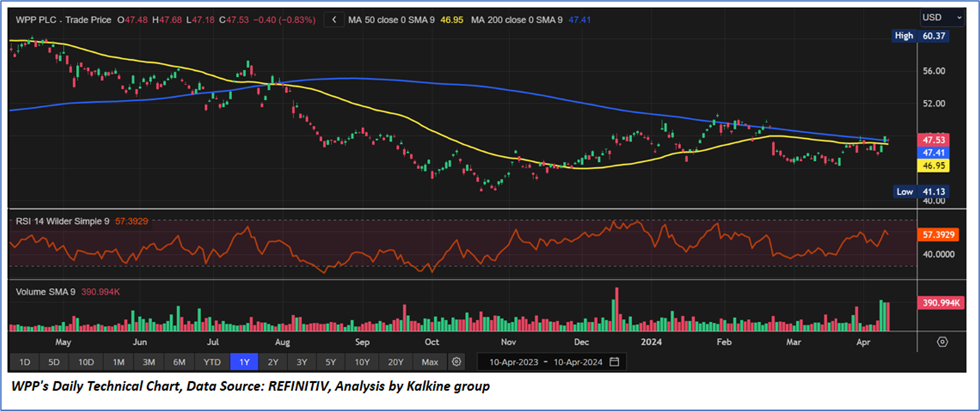Click the target icon at bottom right

click(942, 342)
